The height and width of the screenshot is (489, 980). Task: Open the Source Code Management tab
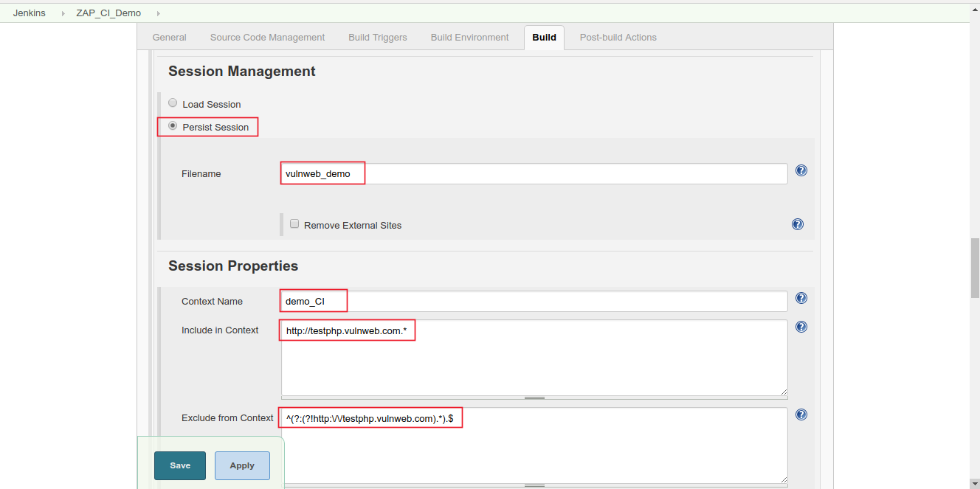tap(267, 37)
